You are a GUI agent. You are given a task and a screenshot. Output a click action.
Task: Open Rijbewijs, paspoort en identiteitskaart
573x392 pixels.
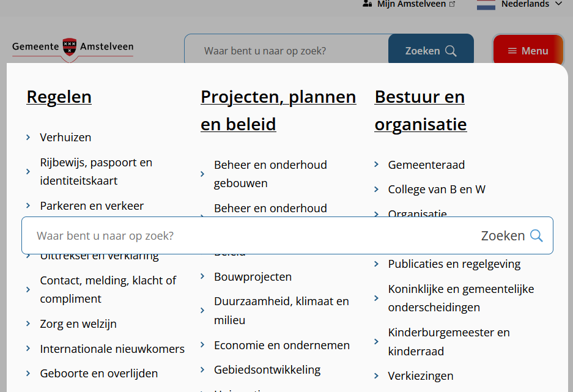(96, 171)
